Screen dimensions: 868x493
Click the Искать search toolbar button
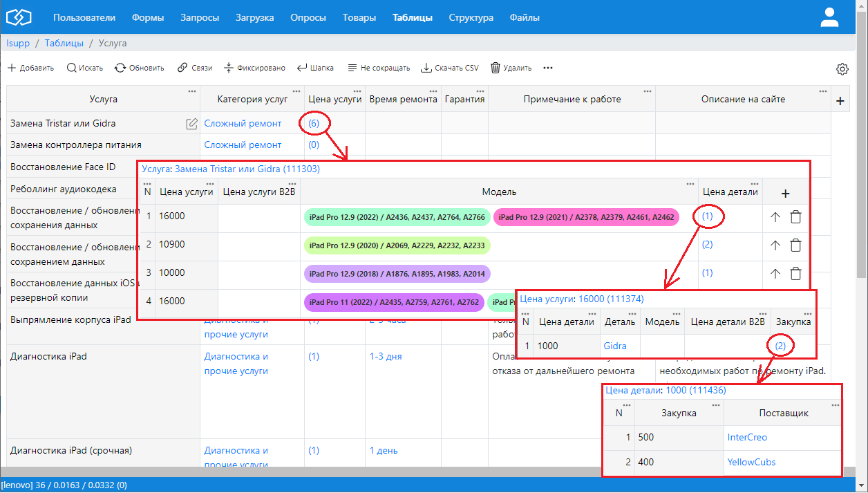click(x=84, y=68)
